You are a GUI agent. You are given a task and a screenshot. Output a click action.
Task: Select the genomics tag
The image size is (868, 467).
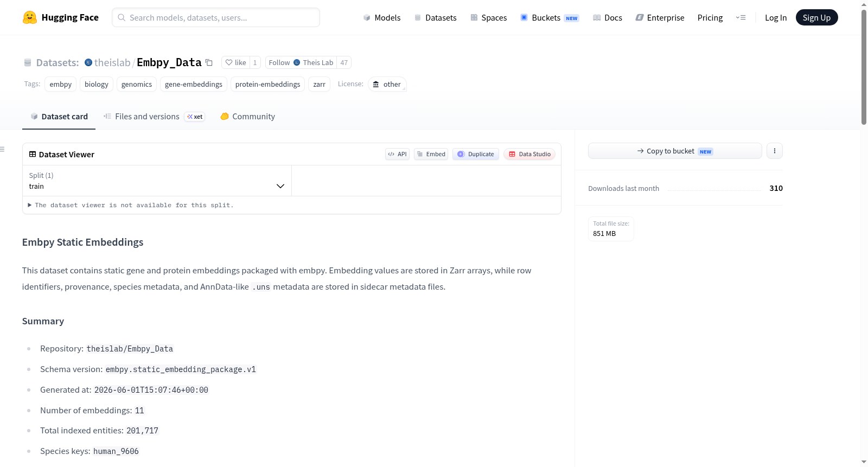137,84
